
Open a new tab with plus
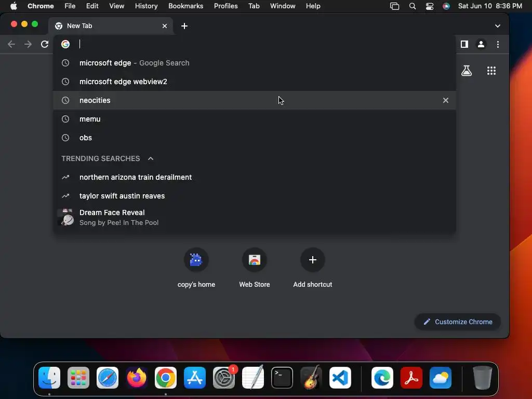pos(184,26)
